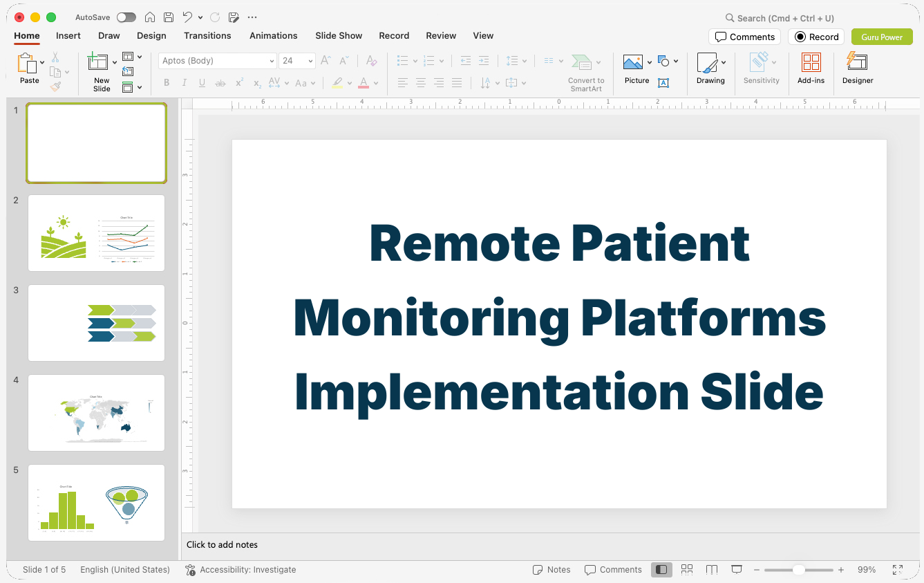
Task: Click the zoom in plus button
Action: point(841,570)
